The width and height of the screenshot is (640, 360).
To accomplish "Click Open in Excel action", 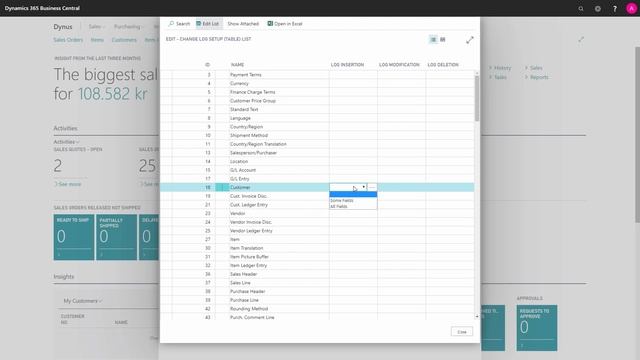I will 285,24.
